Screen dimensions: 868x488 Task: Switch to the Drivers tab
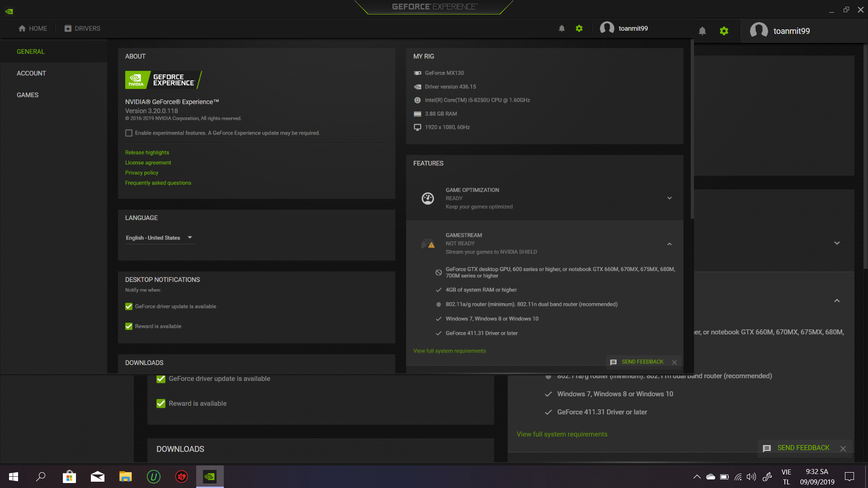pos(82,28)
